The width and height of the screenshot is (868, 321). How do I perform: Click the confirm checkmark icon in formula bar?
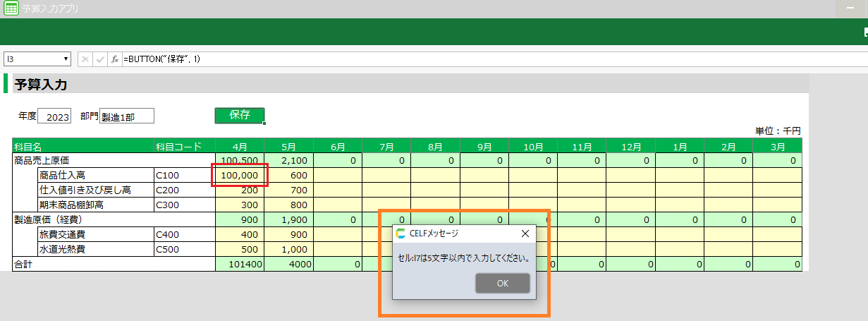(100, 59)
